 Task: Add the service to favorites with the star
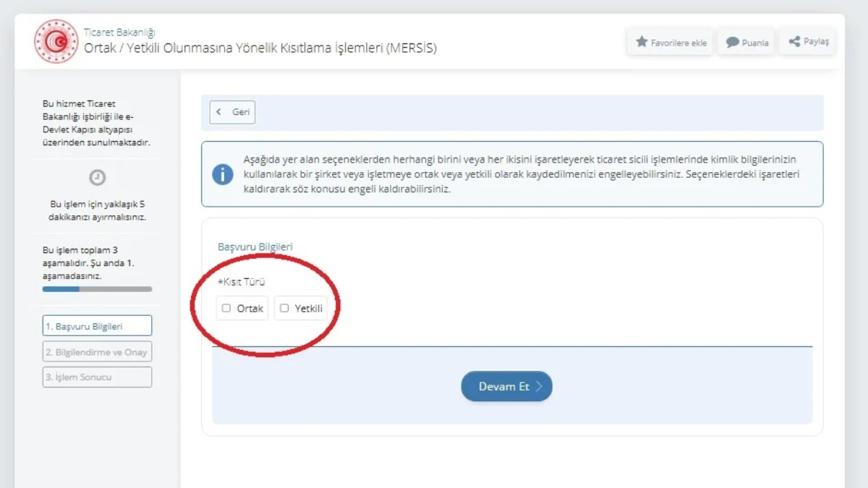pyautogui.click(x=671, y=42)
